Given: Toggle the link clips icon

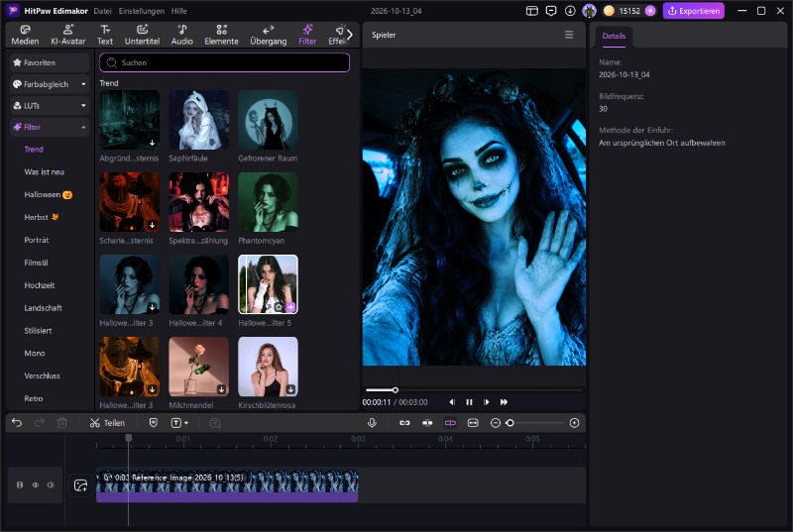Looking at the screenshot, I should tap(404, 423).
